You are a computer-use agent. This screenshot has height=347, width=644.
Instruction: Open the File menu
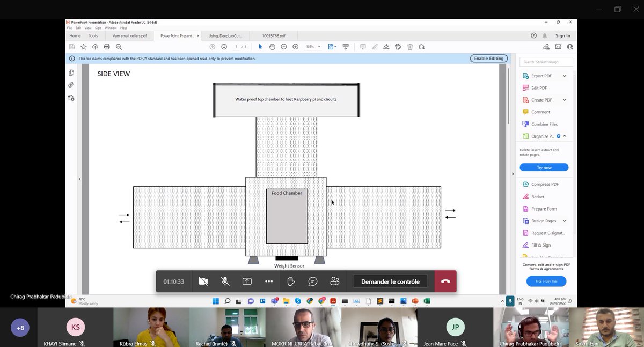pos(70,28)
